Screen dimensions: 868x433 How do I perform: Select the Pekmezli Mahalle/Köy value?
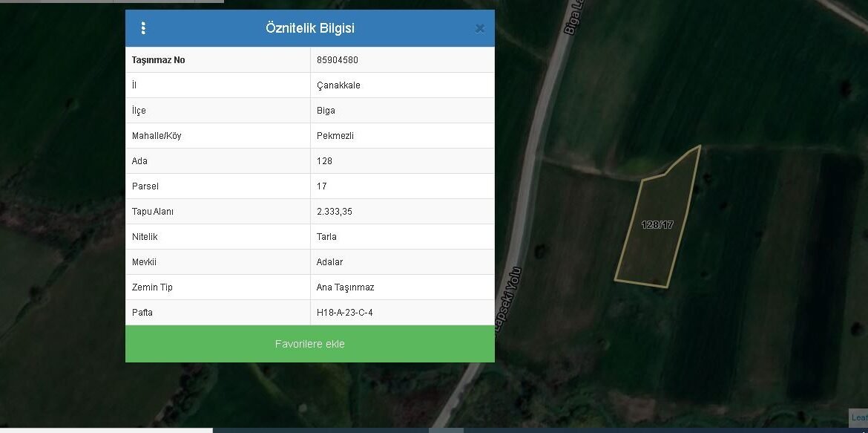(x=335, y=136)
